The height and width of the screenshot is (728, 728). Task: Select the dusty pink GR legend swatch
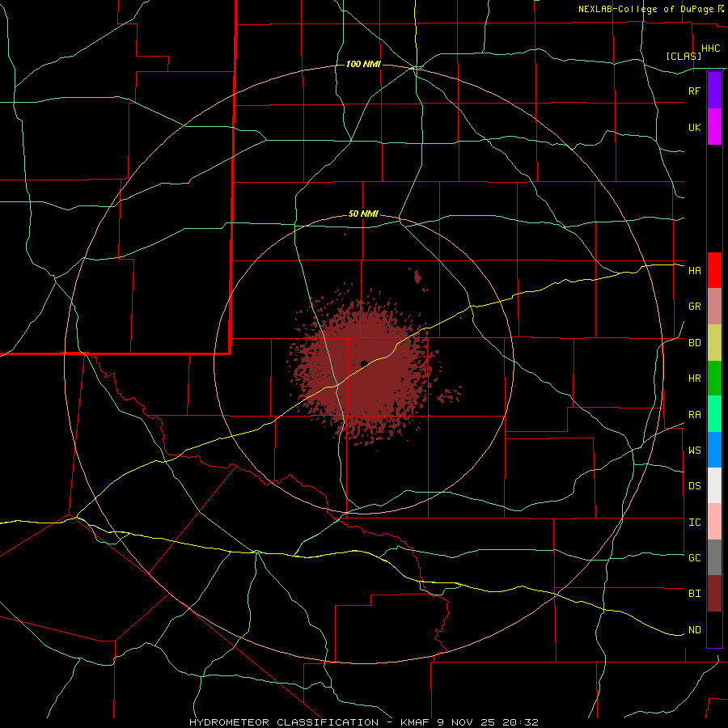(x=714, y=307)
